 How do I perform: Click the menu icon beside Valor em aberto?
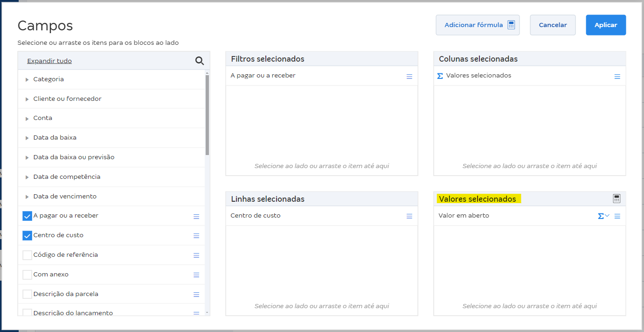coord(617,216)
